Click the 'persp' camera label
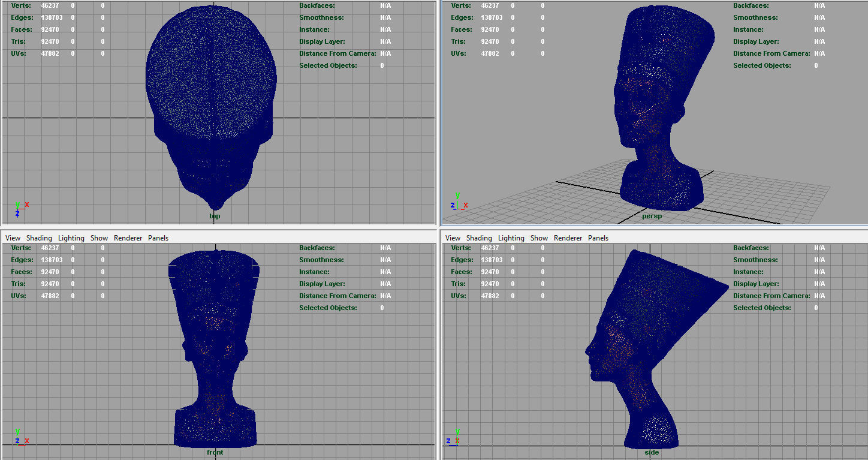The height and width of the screenshot is (460, 868). click(652, 216)
